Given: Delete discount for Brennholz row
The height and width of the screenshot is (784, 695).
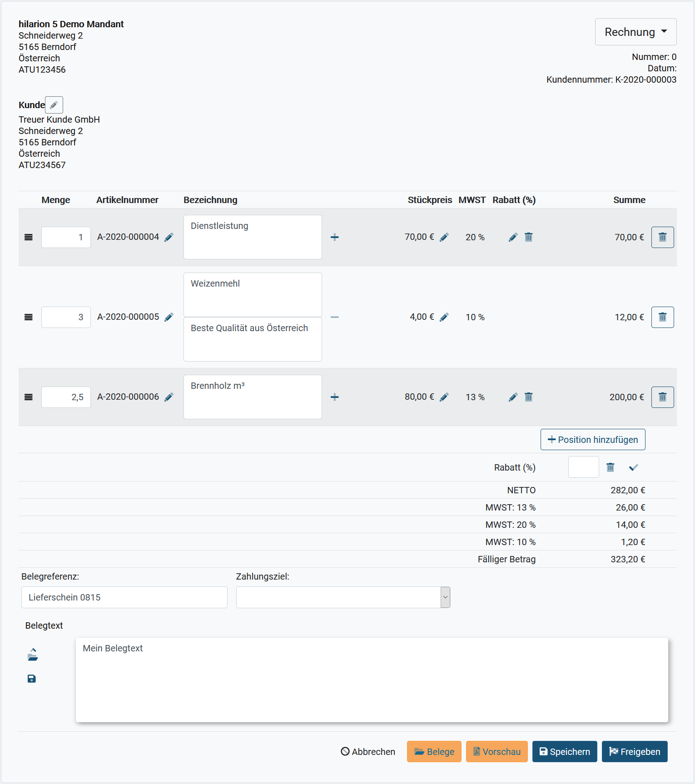Looking at the screenshot, I should (x=529, y=397).
